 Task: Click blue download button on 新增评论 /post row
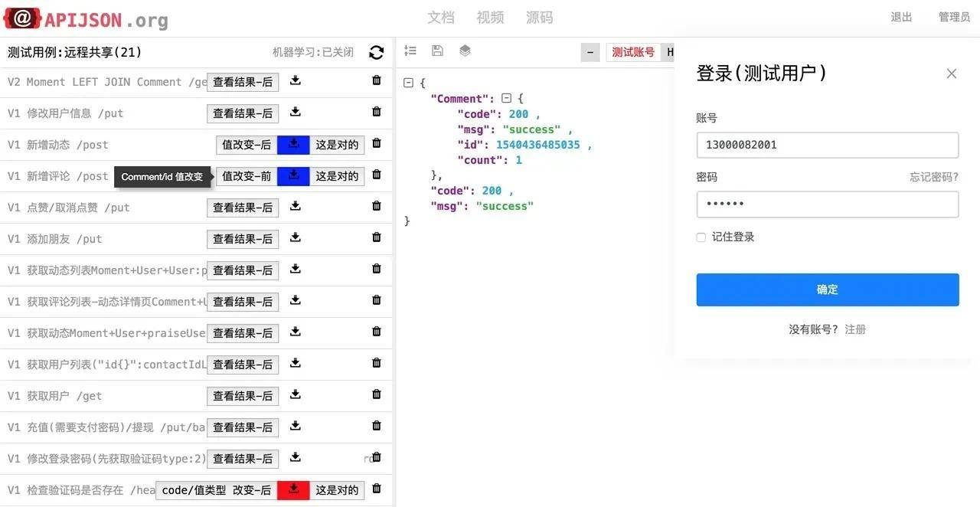point(293,175)
